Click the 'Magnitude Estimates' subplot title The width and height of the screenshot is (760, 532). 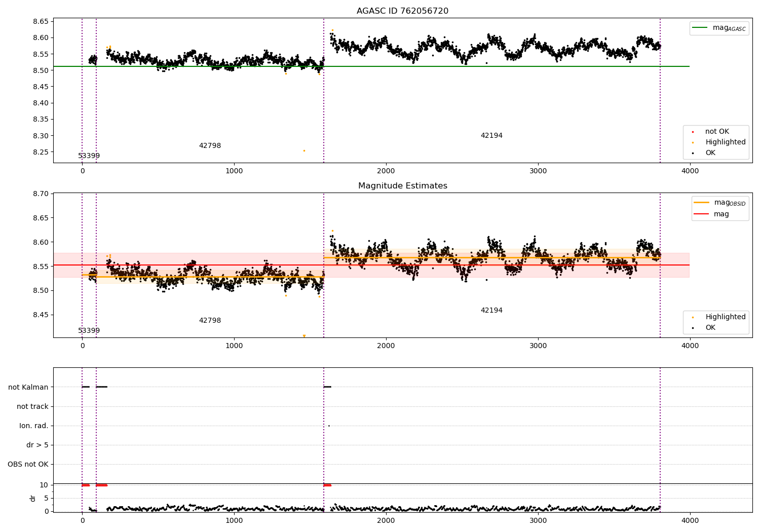coord(402,186)
